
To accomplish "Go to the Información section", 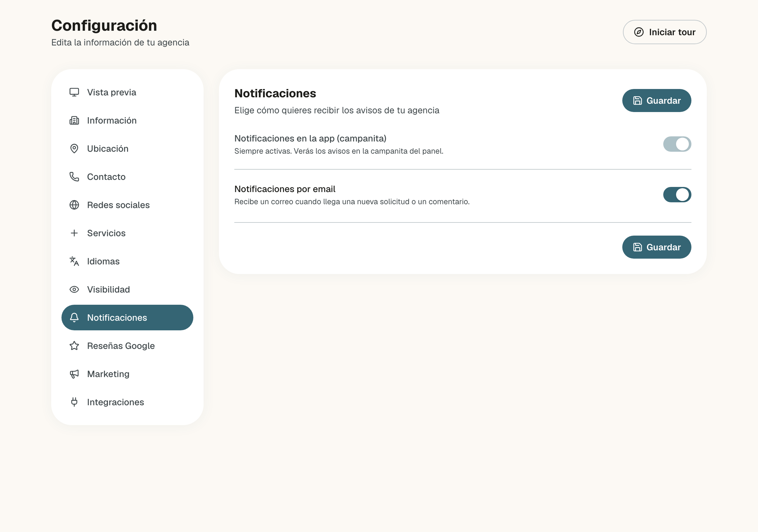I will point(127,120).
